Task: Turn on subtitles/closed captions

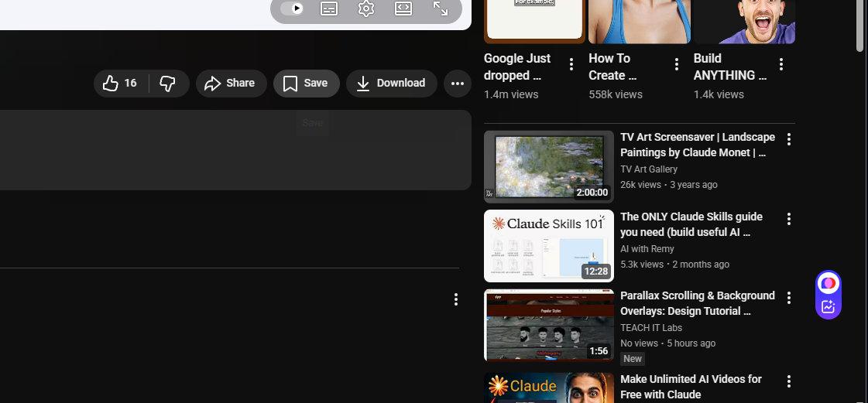Action: [x=329, y=9]
